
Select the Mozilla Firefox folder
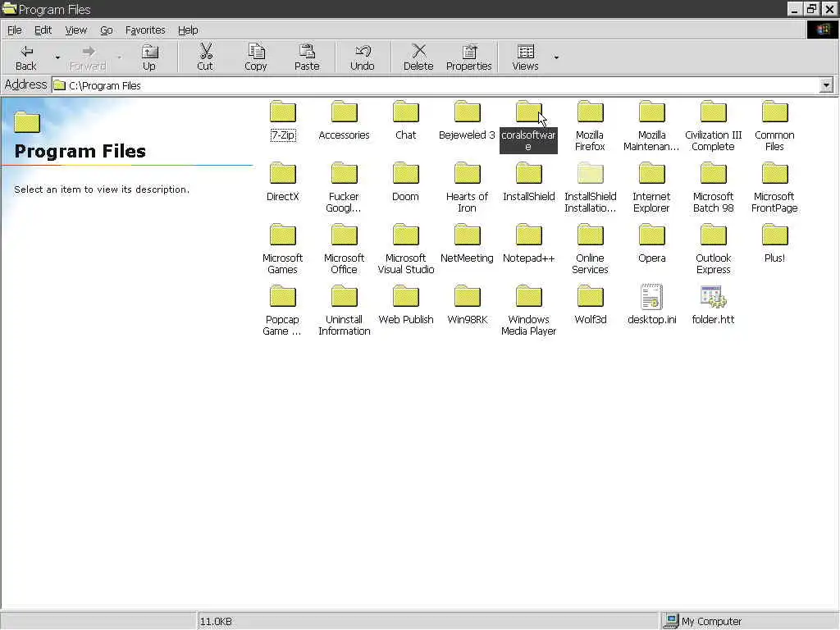590,126
